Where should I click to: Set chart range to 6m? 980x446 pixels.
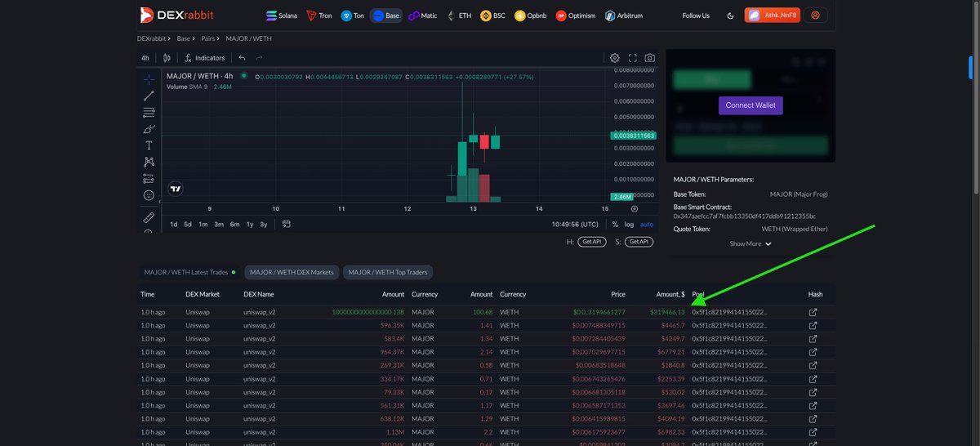tap(234, 224)
